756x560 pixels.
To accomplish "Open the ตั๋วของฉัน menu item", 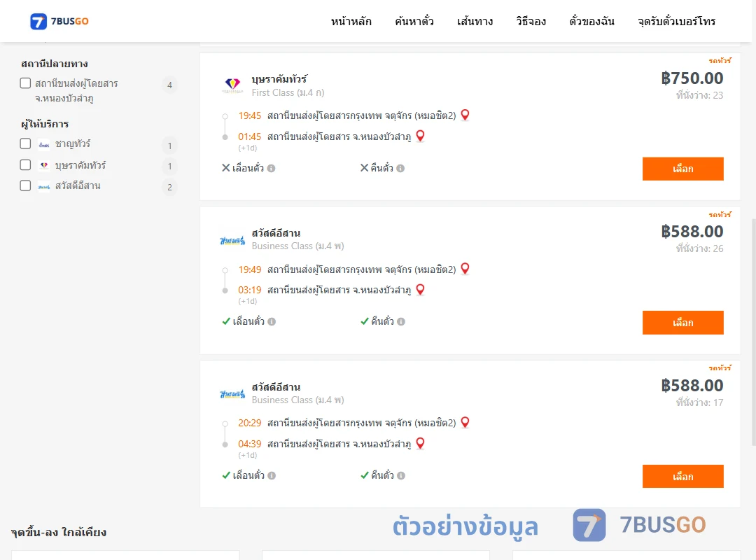I will [591, 21].
